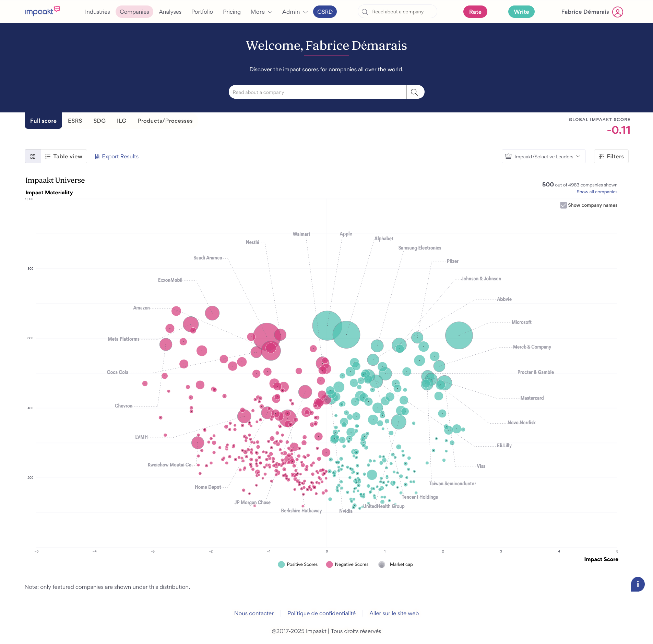Open the Industries menu item
653x644 pixels.
97,12
